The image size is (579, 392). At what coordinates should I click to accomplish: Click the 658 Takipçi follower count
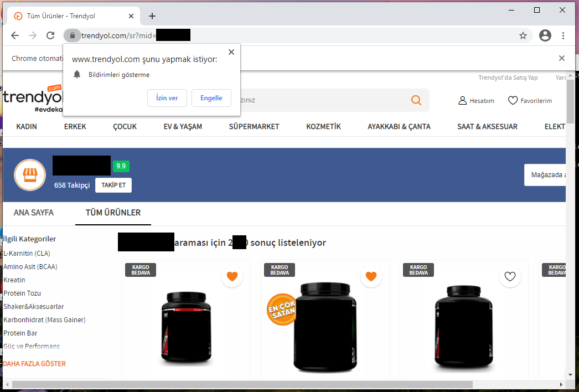pyautogui.click(x=72, y=185)
